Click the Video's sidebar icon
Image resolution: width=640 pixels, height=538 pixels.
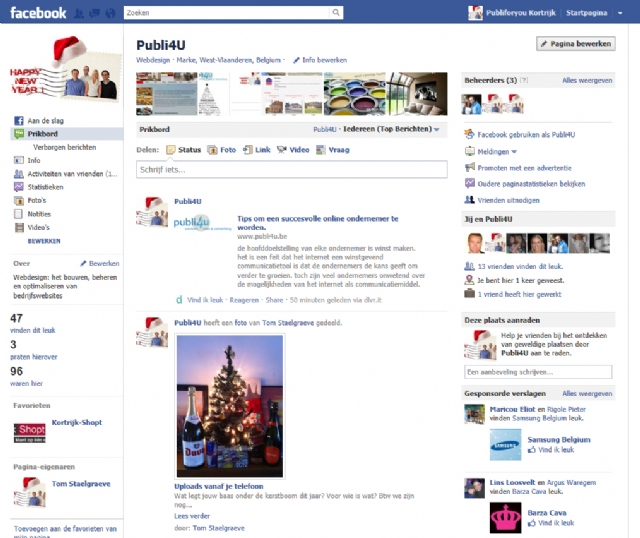(19, 227)
